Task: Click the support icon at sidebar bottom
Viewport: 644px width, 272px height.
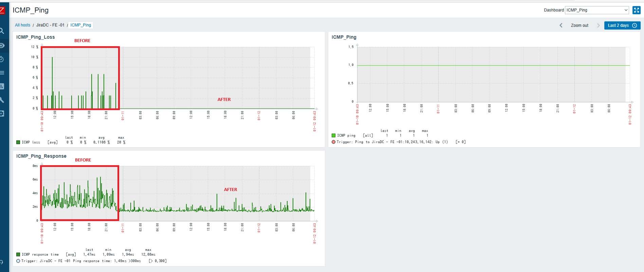Action: 2,262
